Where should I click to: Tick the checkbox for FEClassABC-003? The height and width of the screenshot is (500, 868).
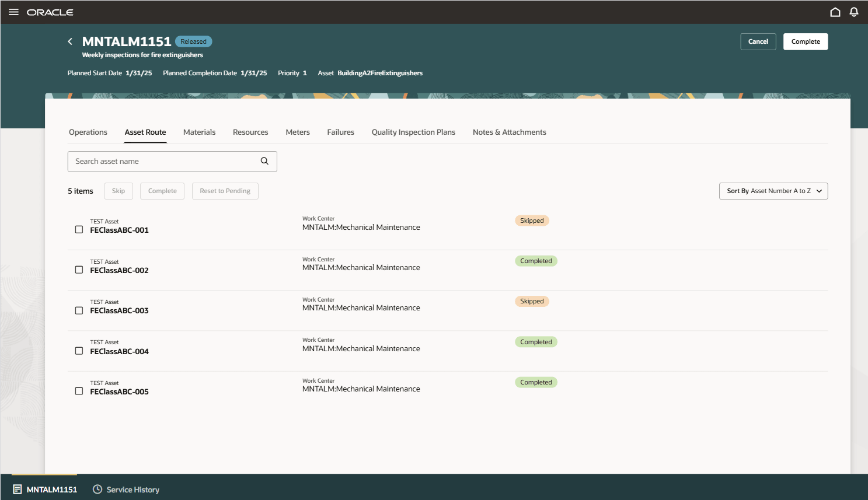coord(79,310)
